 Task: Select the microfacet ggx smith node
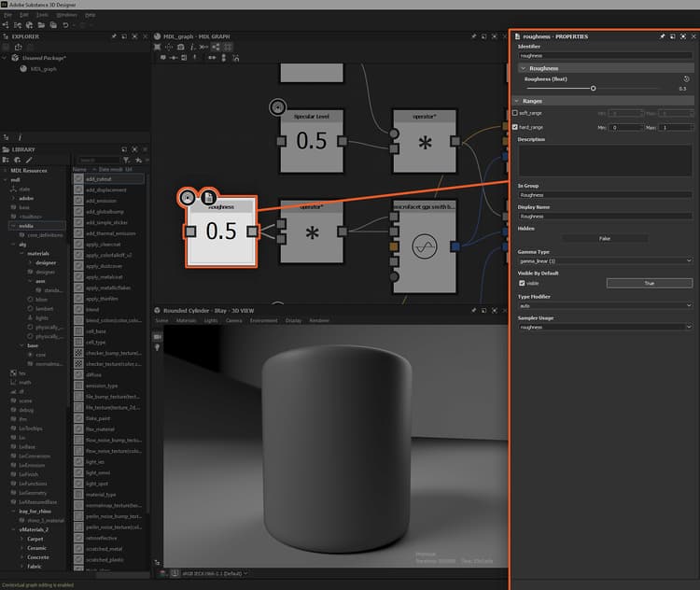point(425,246)
